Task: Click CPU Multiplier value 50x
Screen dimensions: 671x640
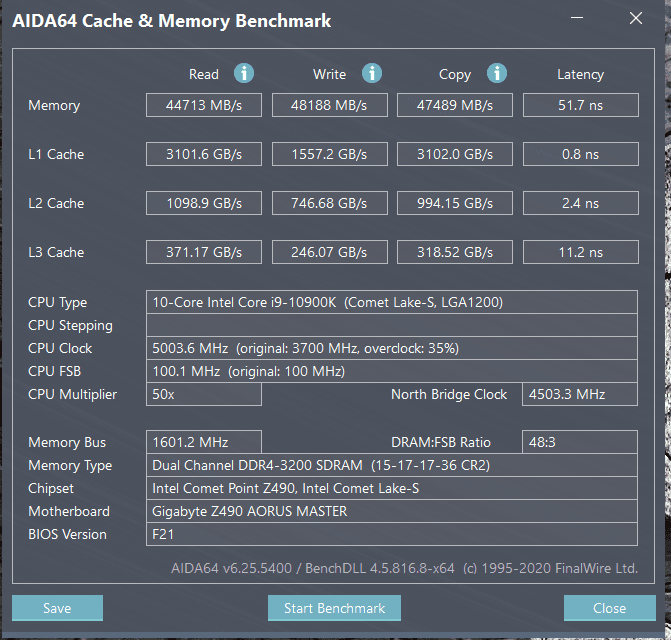Action: [204, 394]
